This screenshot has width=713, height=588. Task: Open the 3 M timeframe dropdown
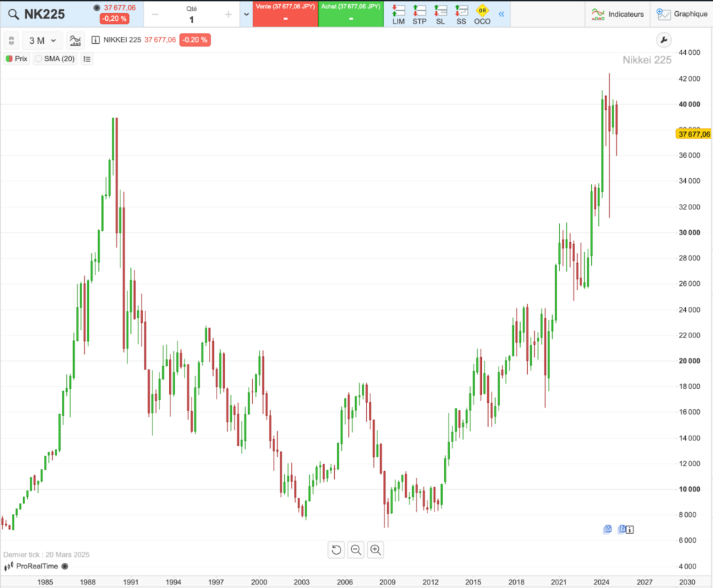42,40
